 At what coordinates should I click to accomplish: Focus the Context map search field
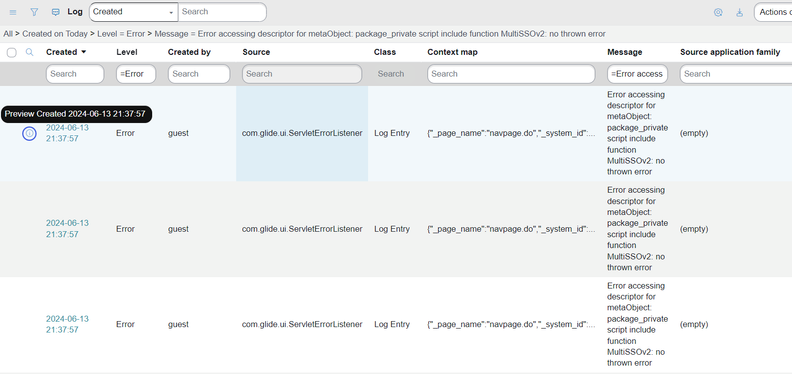click(x=511, y=74)
